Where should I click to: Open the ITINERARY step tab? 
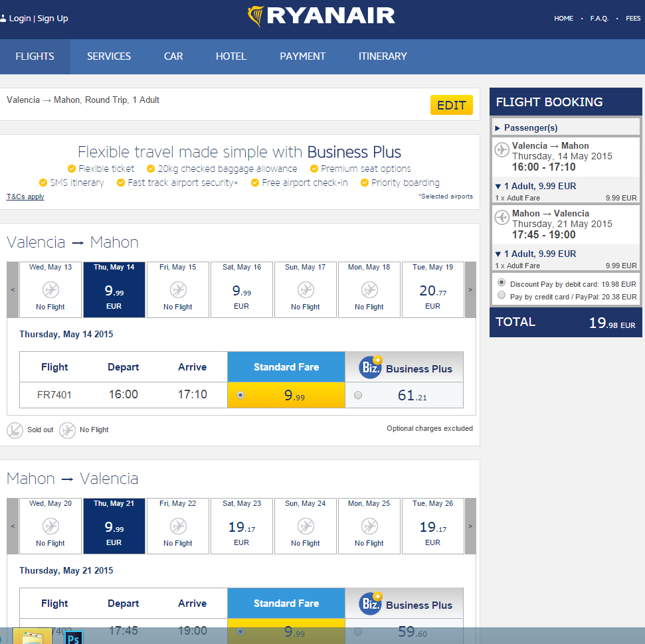tap(383, 56)
